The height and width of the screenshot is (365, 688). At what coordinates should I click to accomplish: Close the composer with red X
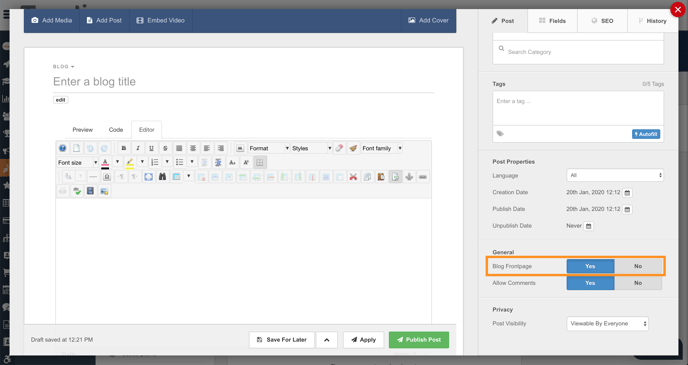coord(678,9)
